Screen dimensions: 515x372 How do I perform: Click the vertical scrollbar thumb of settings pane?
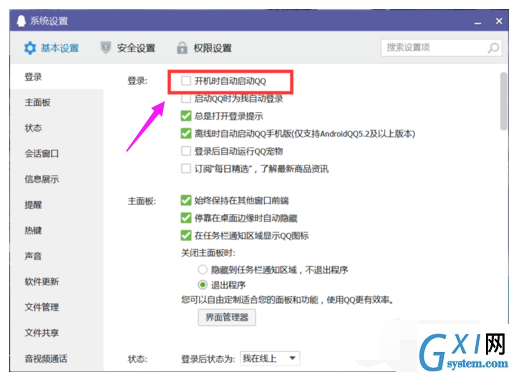503,101
